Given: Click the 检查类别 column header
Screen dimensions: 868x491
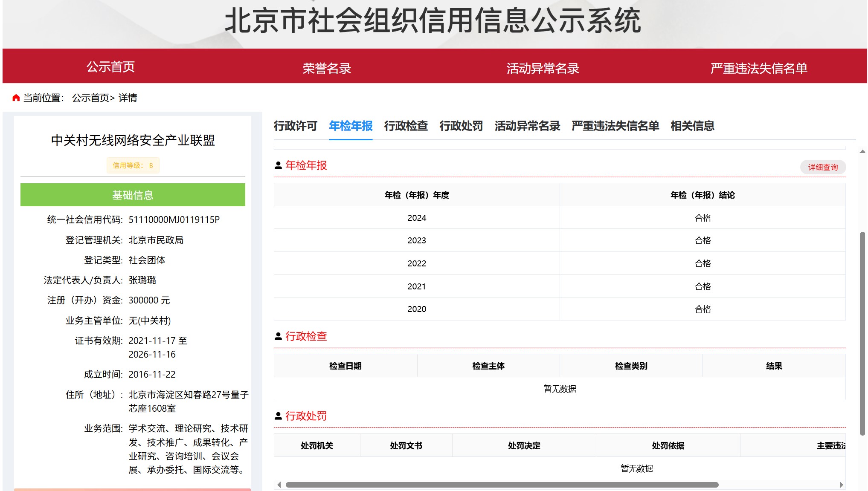Looking at the screenshot, I should click(631, 366).
